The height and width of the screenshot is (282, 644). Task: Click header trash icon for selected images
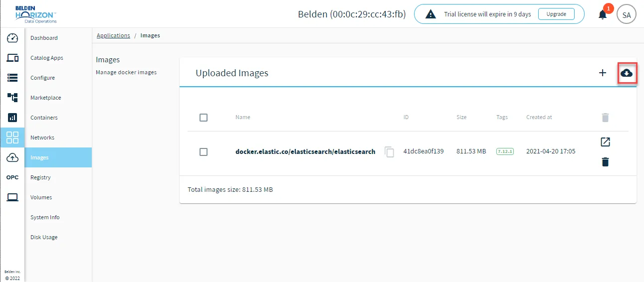(605, 118)
